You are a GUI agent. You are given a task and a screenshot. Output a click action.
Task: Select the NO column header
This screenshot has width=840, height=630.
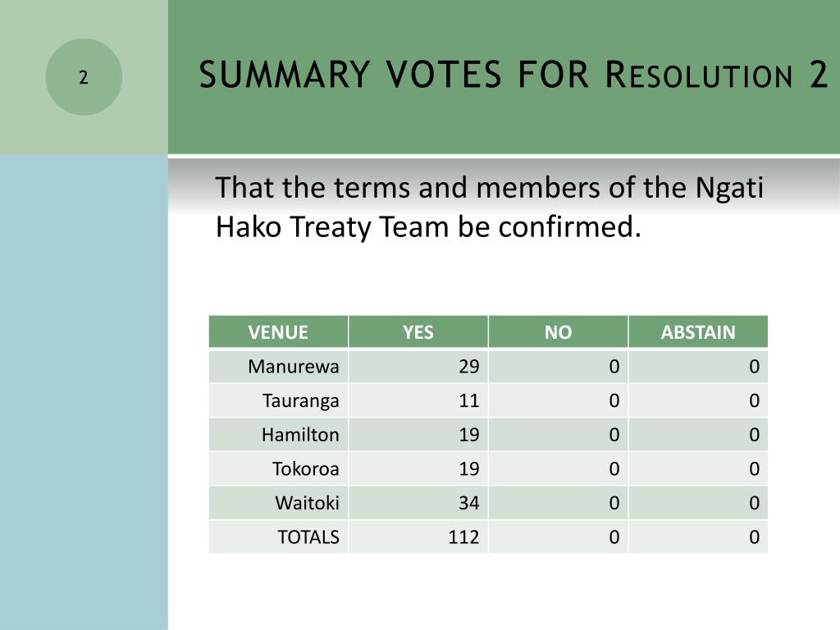pos(558,332)
